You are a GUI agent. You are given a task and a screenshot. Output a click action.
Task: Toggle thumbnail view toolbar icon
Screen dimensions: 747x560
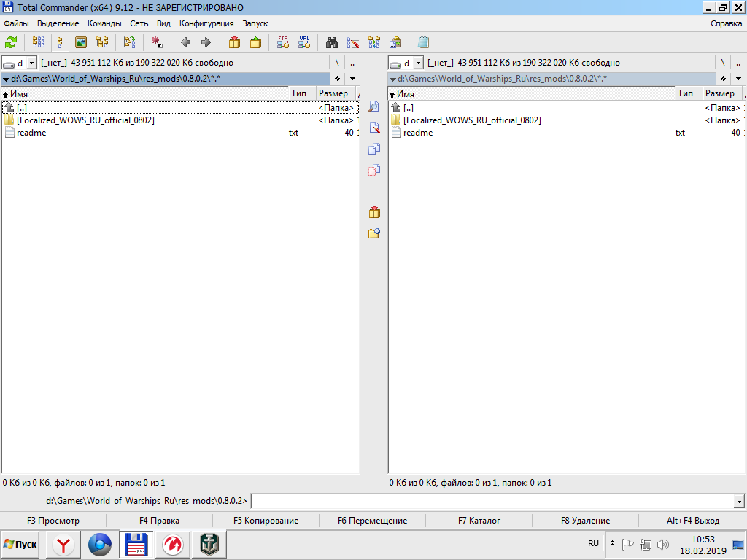tap(81, 43)
